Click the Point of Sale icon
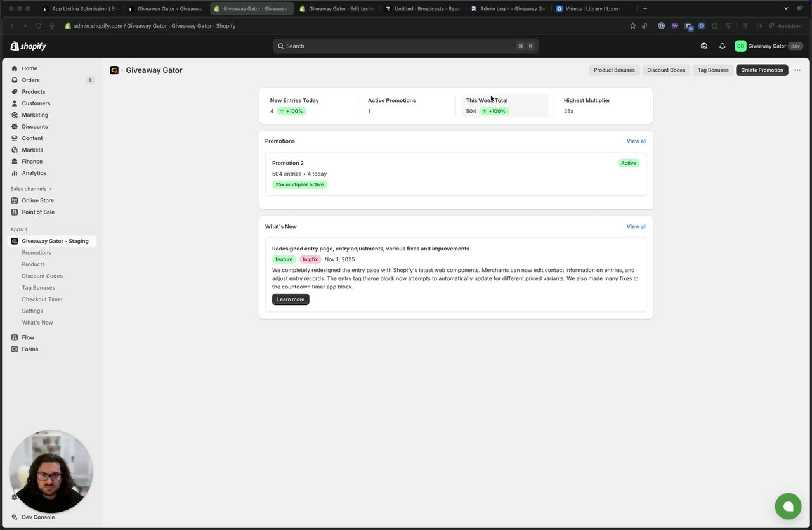This screenshot has height=530, width=812. point(15,212)
